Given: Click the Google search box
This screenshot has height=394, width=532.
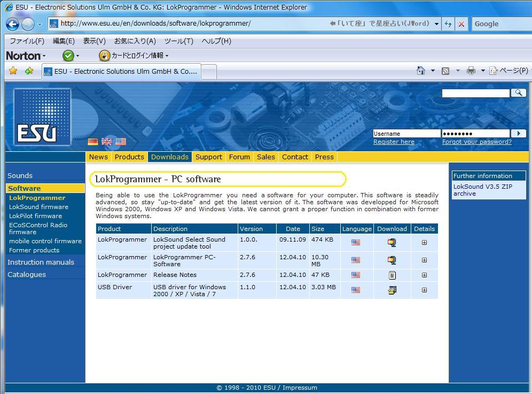Looking at the screenshot, I should pyautogui.click(x=502, y=24).
